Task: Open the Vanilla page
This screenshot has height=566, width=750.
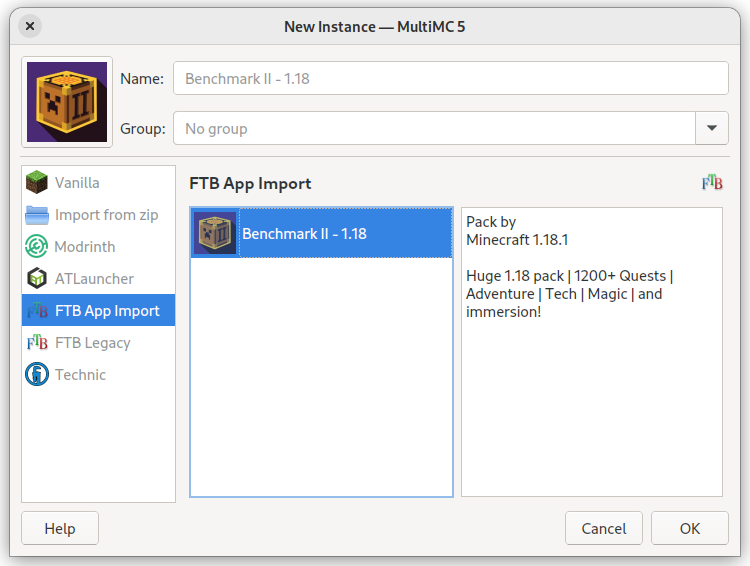Action: (99, 182)
